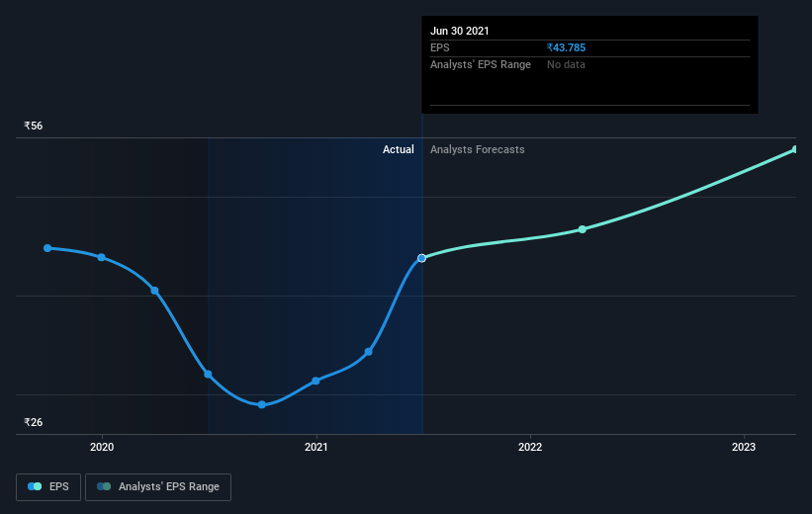Select the forecast data point after 2022
The width and height of the screenshot is (812, 514).
click(x=583, y=229)
